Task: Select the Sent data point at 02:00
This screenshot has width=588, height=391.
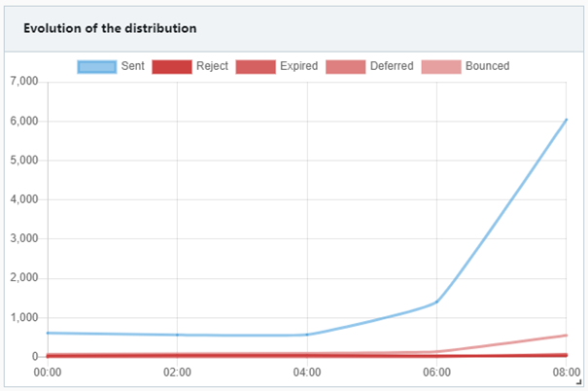Action: coord(177,335)
